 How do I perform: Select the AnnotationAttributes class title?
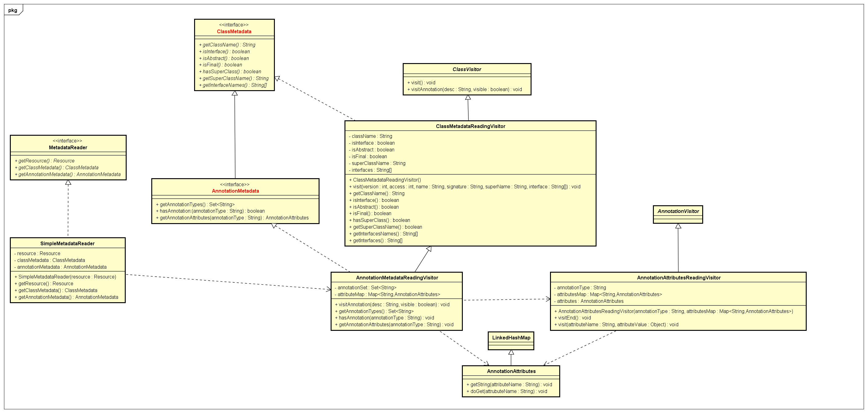click(x=511, y=371)
